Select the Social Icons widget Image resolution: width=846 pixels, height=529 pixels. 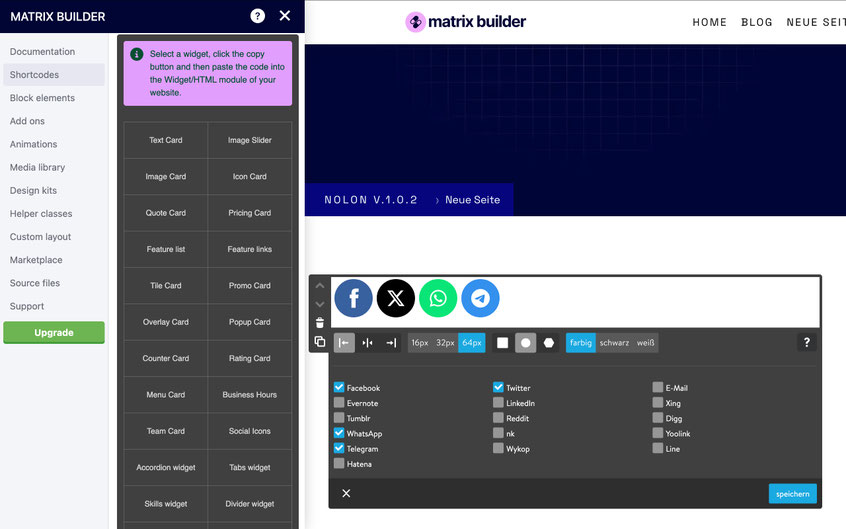[x=250, y=431]
